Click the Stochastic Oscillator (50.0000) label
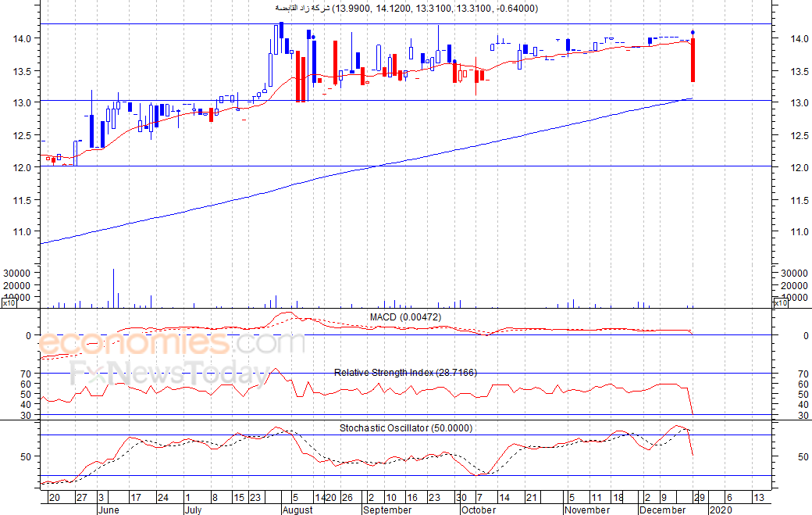The height and width of the screenshot is (515, 812). tap(405, 428)
